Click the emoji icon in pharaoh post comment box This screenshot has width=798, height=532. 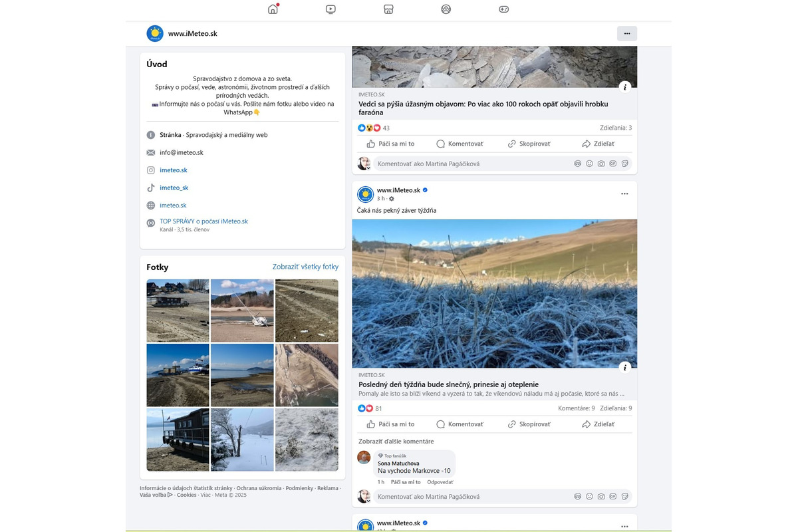point(589,164)
